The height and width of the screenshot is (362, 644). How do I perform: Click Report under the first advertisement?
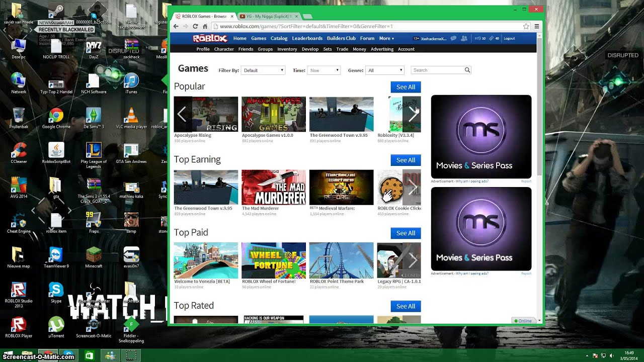coord(526,181)
